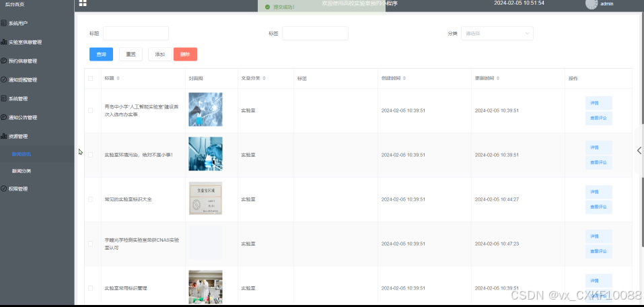Open 详情 for the CNAS实验室认可 article
Screen dimensions: 644x307
coord(598,236)
